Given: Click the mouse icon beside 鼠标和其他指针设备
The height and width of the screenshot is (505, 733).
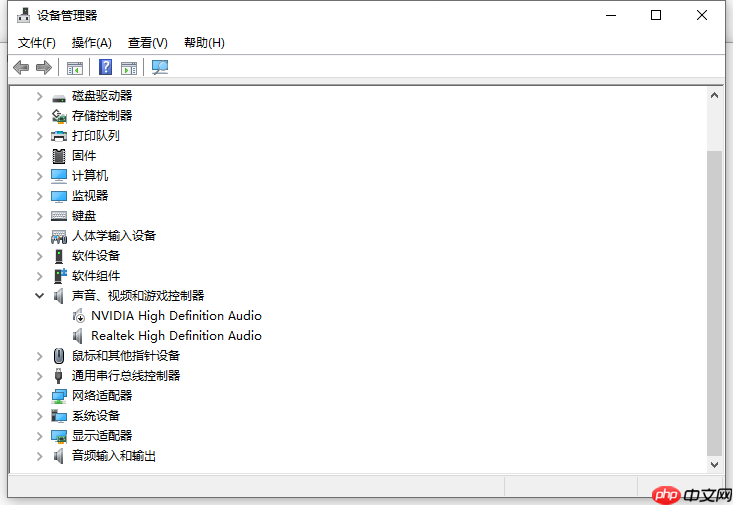Looking at the screenshot, I should (x=59, y=356).
